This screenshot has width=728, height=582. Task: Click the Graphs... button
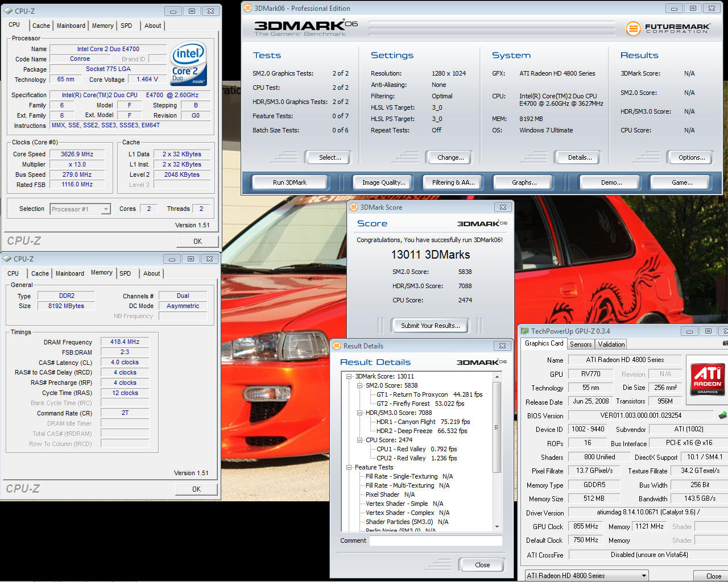coord(524,182)
